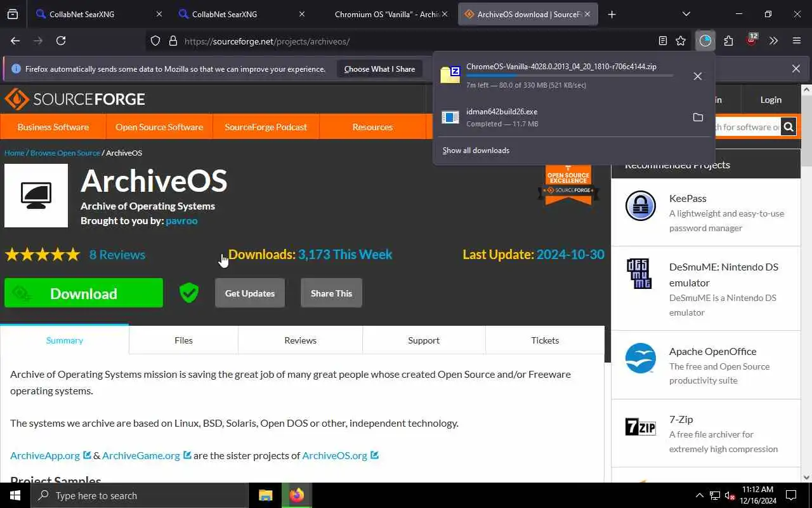Open Resources menu

tap(372, 127)
